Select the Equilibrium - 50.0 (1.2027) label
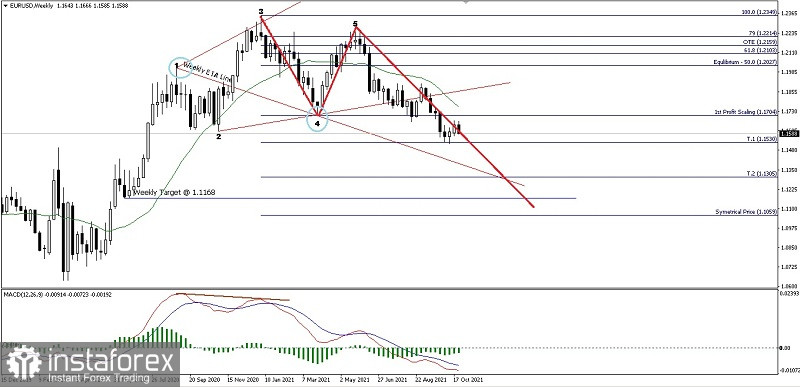The width and height of the screenshot is (800, 387). tap(745, 62)
